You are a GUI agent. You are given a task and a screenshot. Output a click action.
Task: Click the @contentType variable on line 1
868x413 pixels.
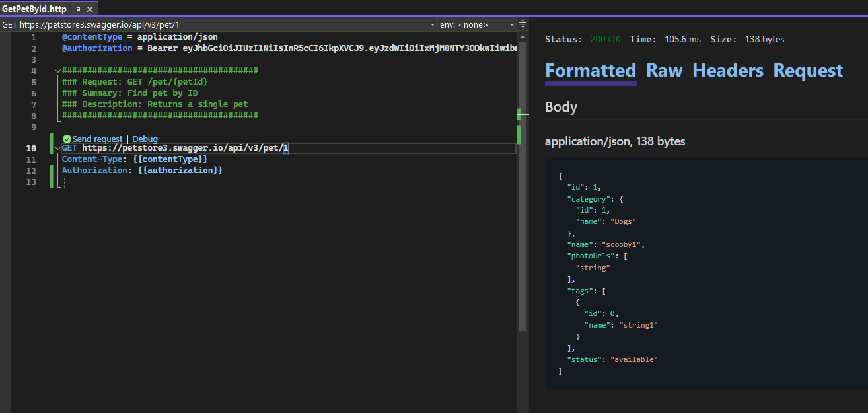(92, 37)
